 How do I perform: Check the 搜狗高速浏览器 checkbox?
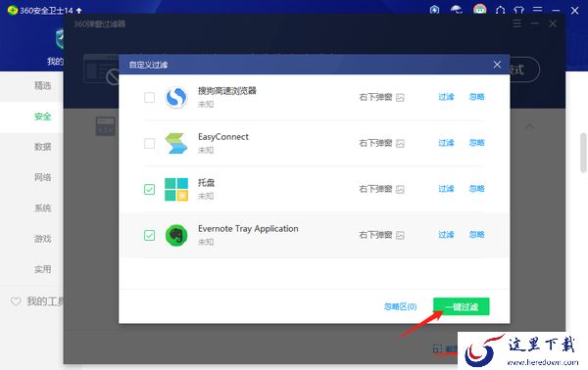[x=149, y=97]
